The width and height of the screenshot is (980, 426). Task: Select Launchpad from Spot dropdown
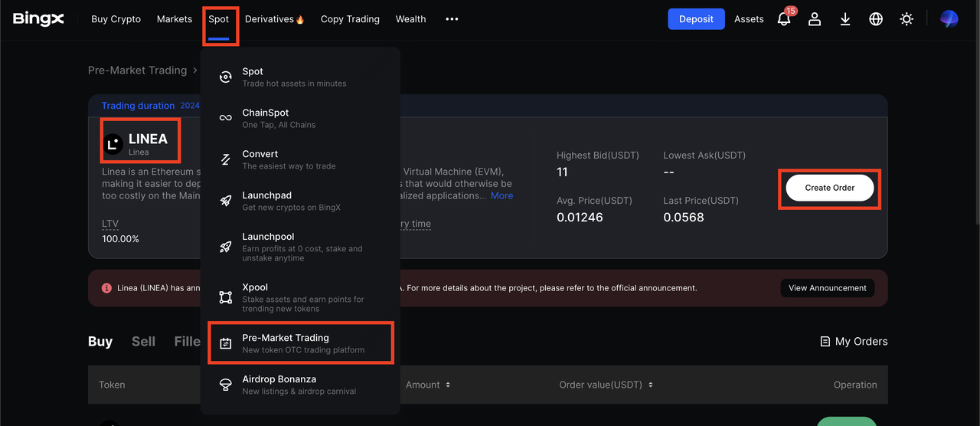pos(300,201)
